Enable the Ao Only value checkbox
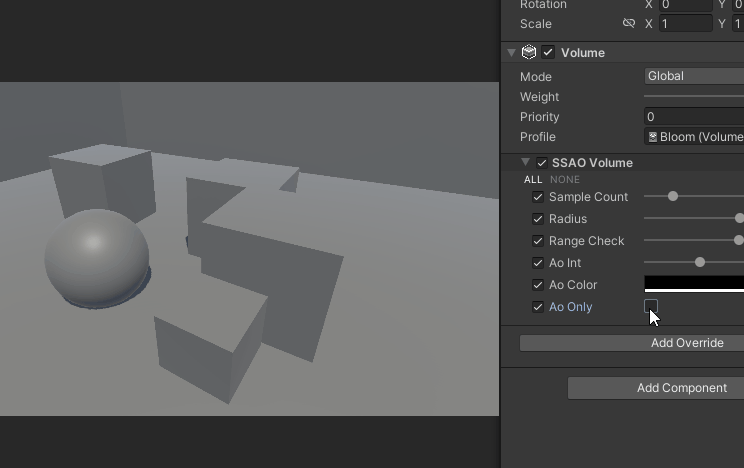This screenshot has height=468, width=744. (x=651, y=306)
